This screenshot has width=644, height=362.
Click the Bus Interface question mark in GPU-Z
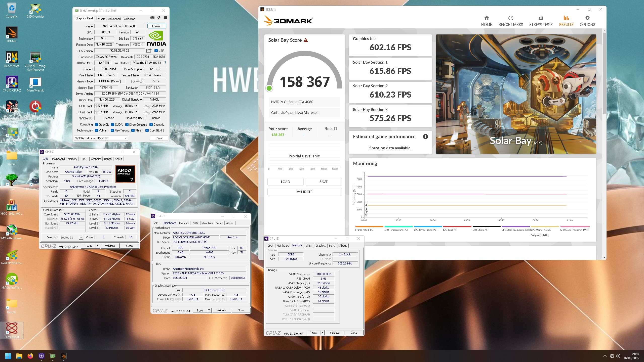click(x=165, y=63)
